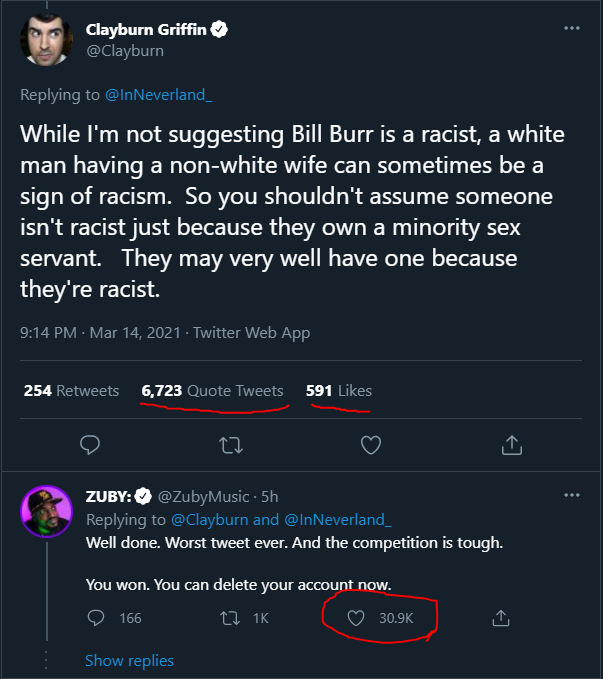The height and width of the screenshot is (679, 603).
Task: Open Clayburn Griffin's profile picture
Action: [46, 40]
